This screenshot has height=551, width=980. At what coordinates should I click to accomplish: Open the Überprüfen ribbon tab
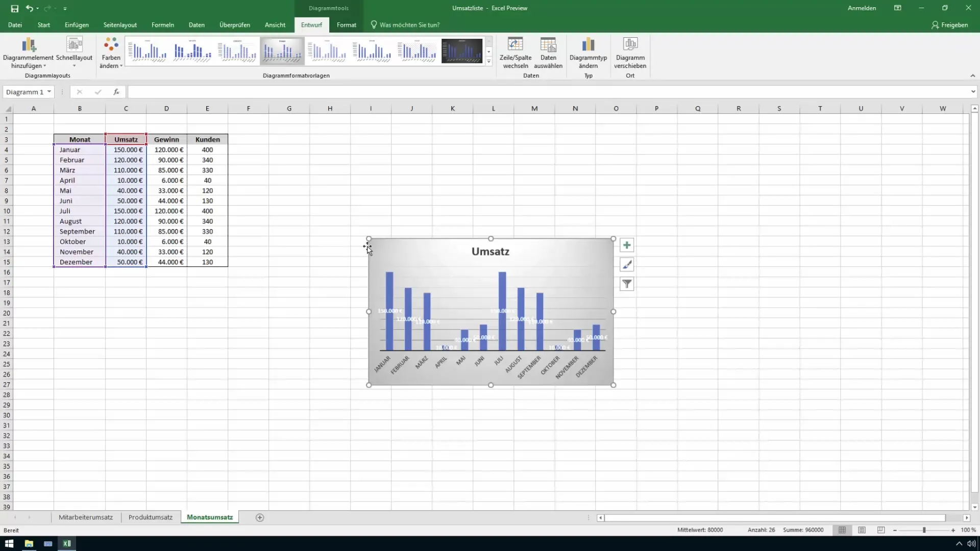point(235,24)
